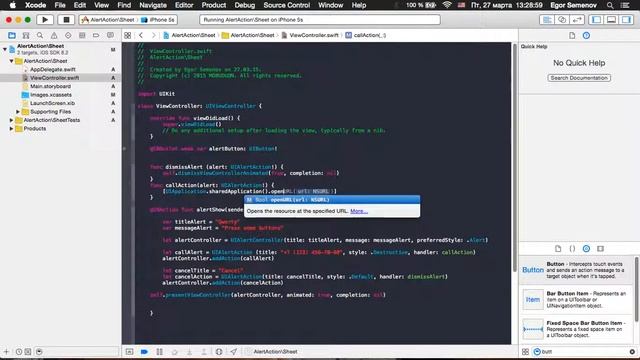Viewport: 640px width, 360px height.
Task: Open Spotlight search in menu bar
Action: tap(610, 5)
